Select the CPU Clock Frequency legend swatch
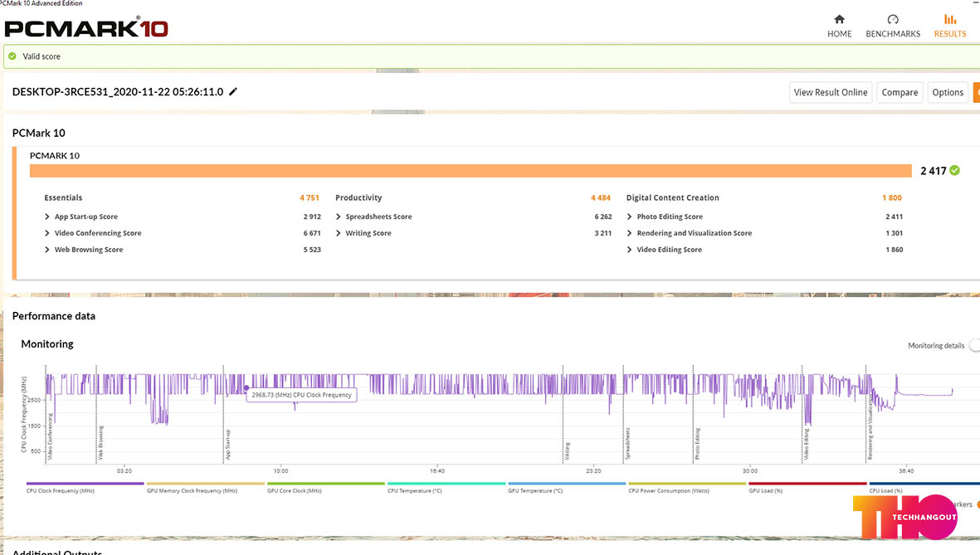 [85, 483]
